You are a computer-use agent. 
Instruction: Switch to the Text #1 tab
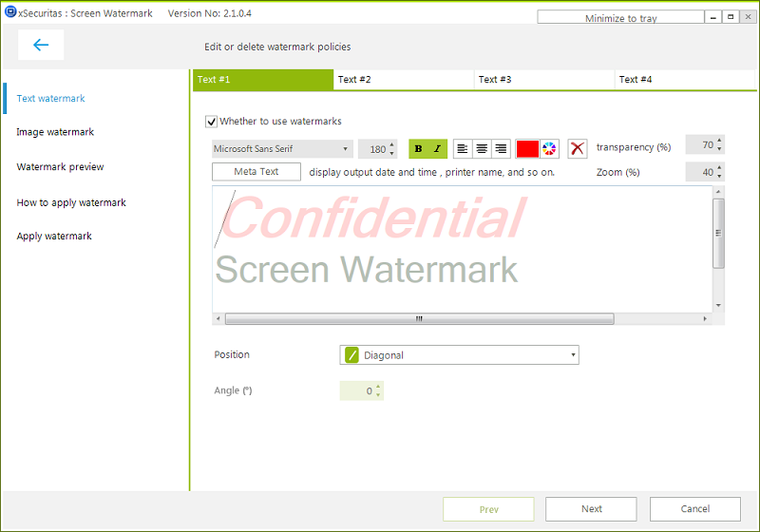(263, 80)
